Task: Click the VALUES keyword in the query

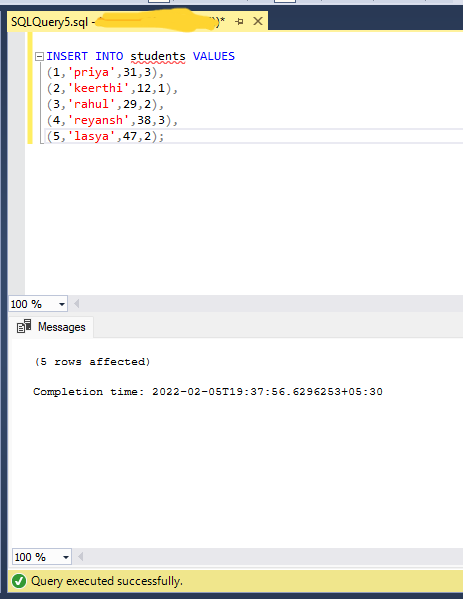Action: point(214,56)
